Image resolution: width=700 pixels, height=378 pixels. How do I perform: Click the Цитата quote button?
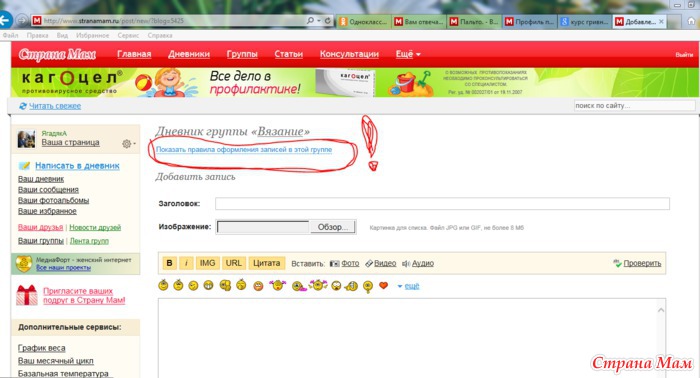tap(267, 263)
